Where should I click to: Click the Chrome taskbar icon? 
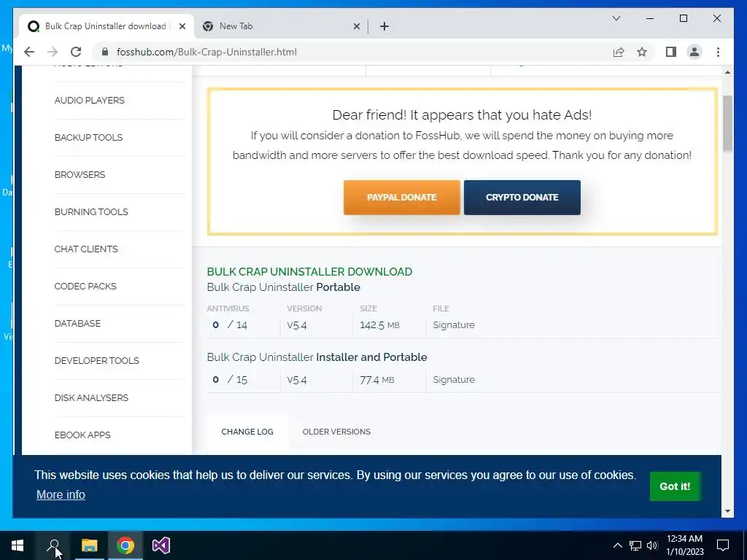point(125,545)
